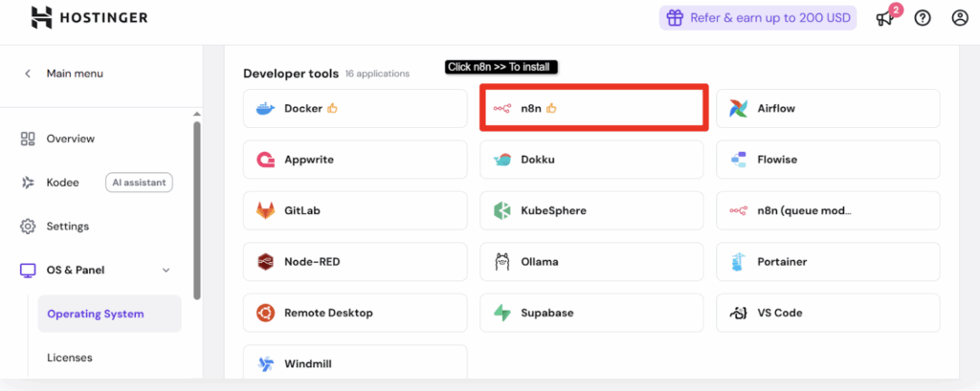Image resolution: width=980 pixels, height=391 pixels.
Task: Click the 'n8n (queue mod...' label
Action: (804, 211)
